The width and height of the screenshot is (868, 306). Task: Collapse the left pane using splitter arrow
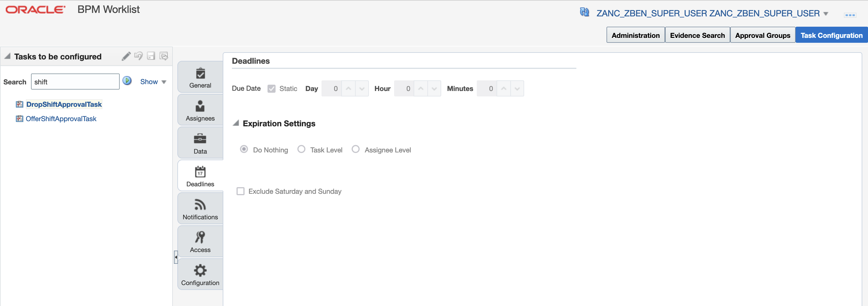pos(176,257)
